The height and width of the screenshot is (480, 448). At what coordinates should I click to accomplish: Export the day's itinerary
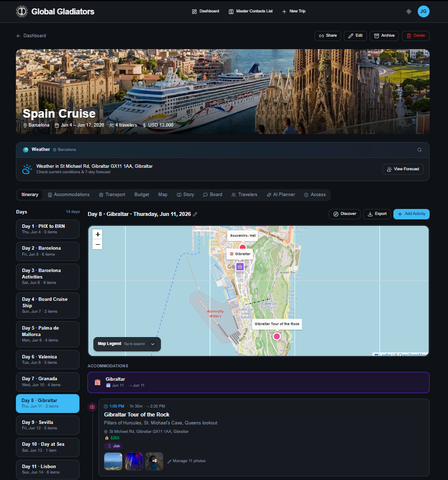(x=377, y=214)
